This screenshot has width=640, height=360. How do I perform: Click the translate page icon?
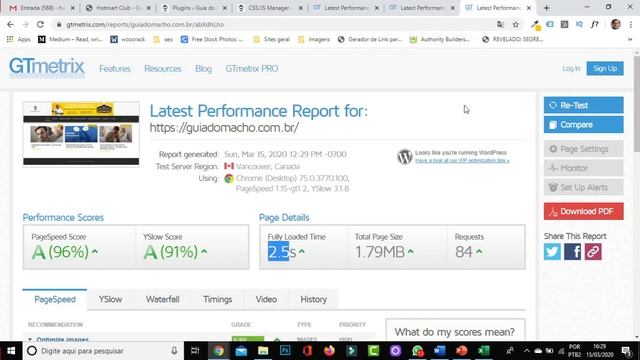[x=500, y=24]
